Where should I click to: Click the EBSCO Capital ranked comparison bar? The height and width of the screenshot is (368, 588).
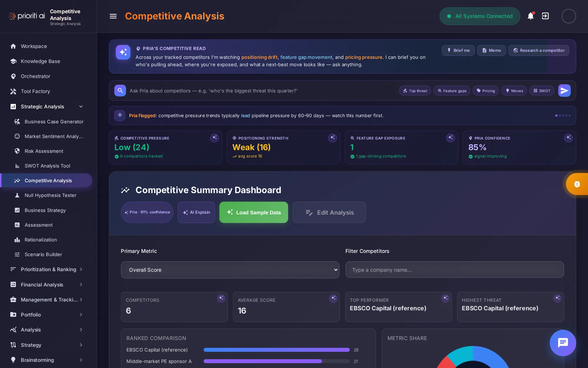277,350
